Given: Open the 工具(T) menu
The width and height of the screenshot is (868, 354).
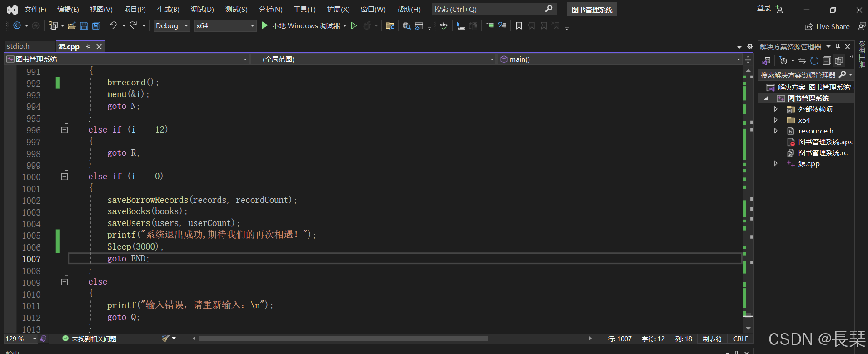Looking at the screenshot, I should click(x=304, y=9).
